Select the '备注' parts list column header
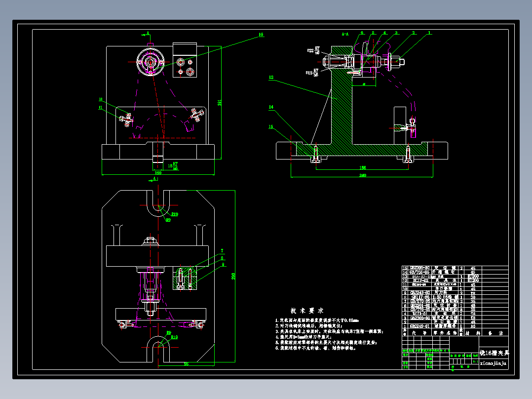The image size is (532, 399). coord(495,333)
